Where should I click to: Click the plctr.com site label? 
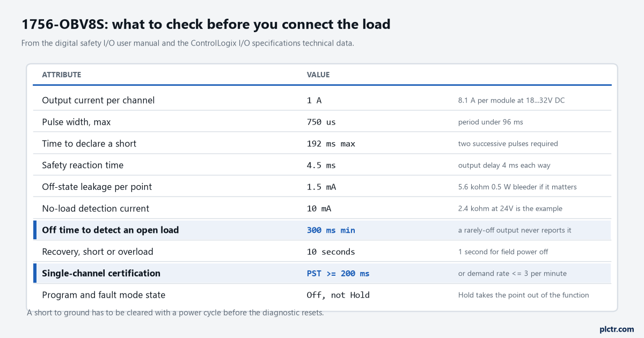pyautogui.click(x=617, y=329)
